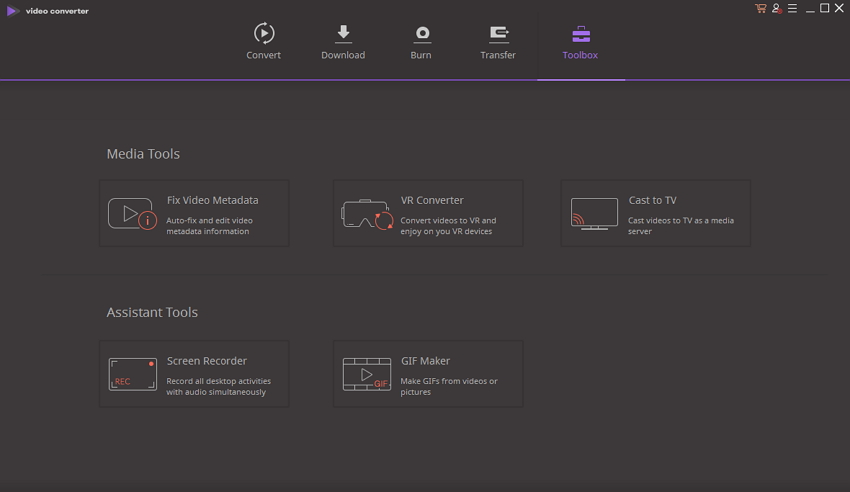Switch to the Download tab label
850x492 pixels.
coord(343,55)
